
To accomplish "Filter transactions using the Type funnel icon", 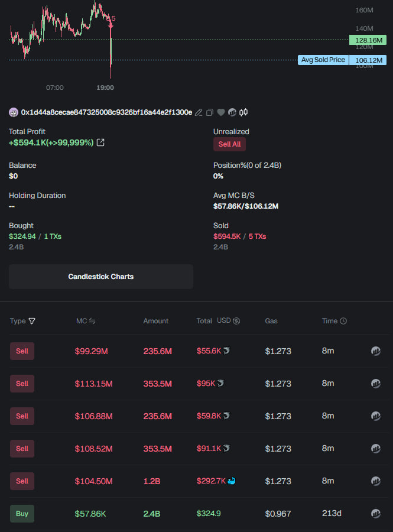I will point(32,321).
